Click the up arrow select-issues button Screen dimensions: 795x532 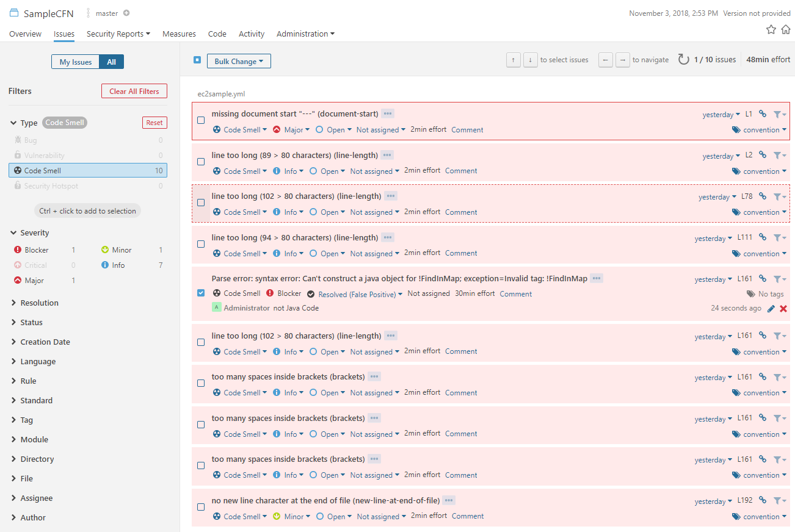[x=514, y=60]
